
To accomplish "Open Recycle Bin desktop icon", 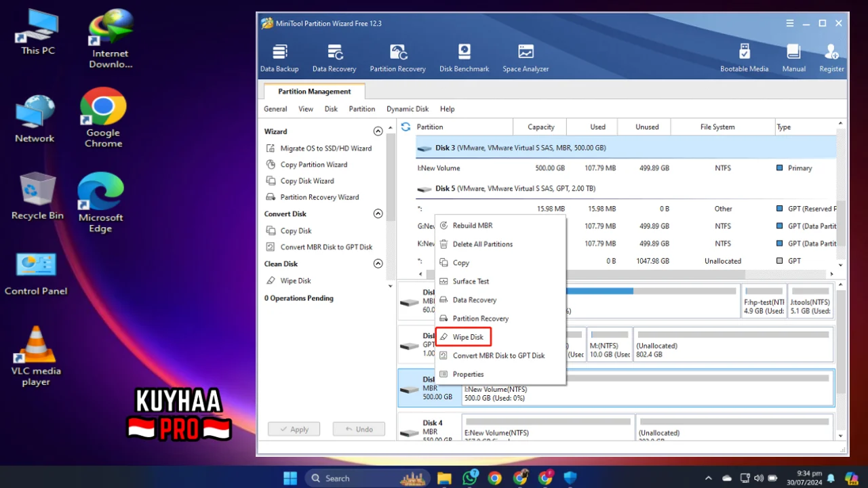I will [x=37, y=196].
